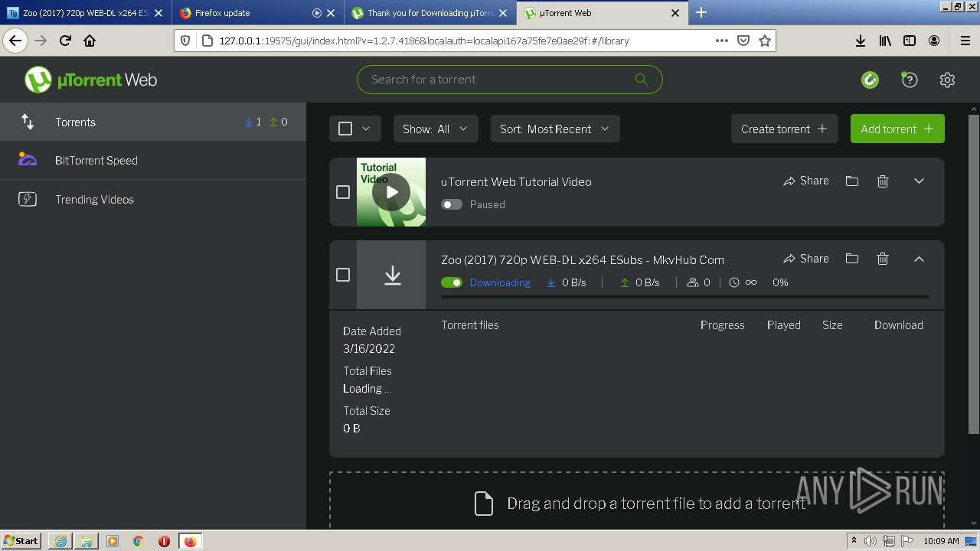Click the Zoo torrent progress bar
Viewport: 980px width, 551px height.
pyautogui.click(x=685, y=296)
